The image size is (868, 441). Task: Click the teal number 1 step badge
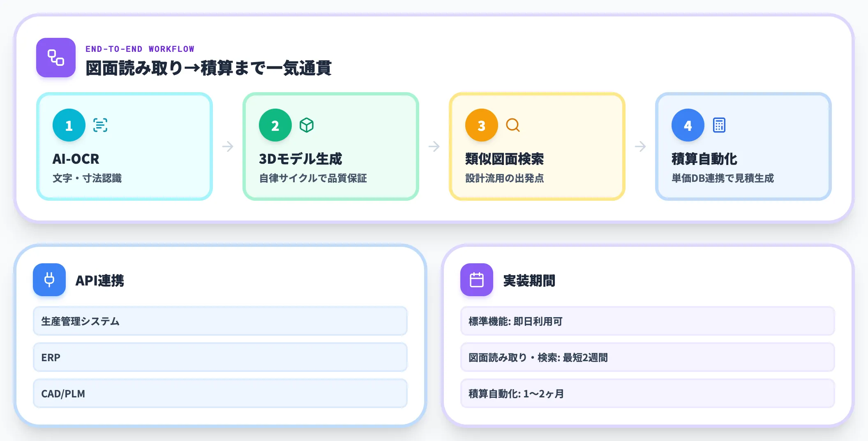click(69, 125)
